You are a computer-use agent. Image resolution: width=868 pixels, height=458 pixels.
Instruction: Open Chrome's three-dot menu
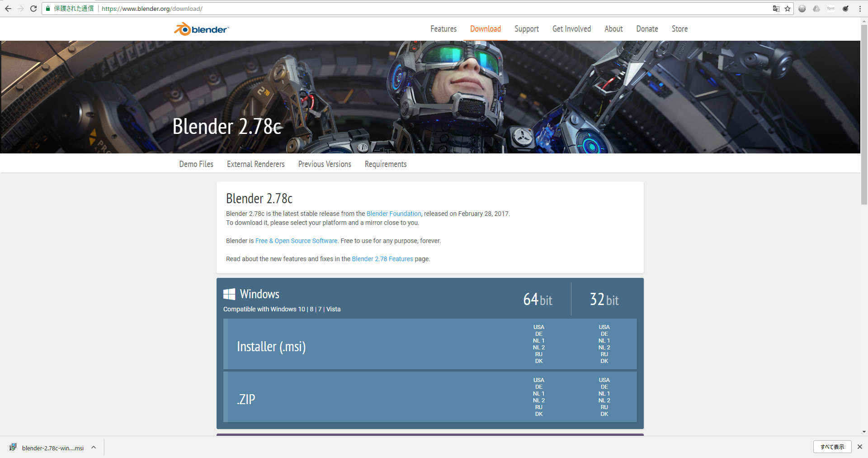pyautogui.click(x=860, y=8)
